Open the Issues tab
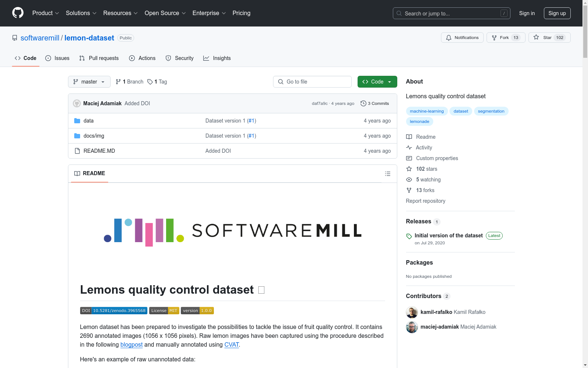 tap(57, 58)
